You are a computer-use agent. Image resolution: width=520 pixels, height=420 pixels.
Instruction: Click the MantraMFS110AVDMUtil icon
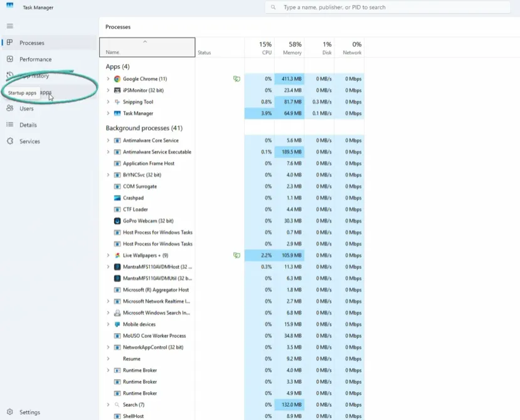tap(117, 278)
